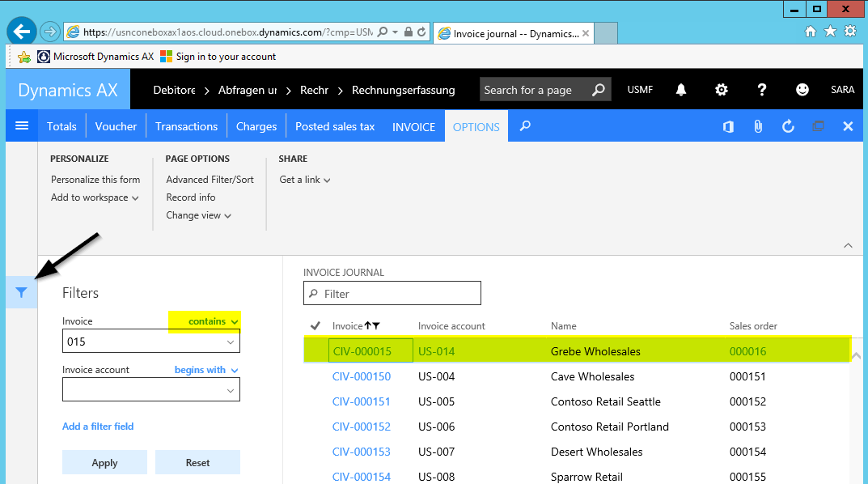
Task: Refresh the page using action bar icon
Action: tap(788, 126)
